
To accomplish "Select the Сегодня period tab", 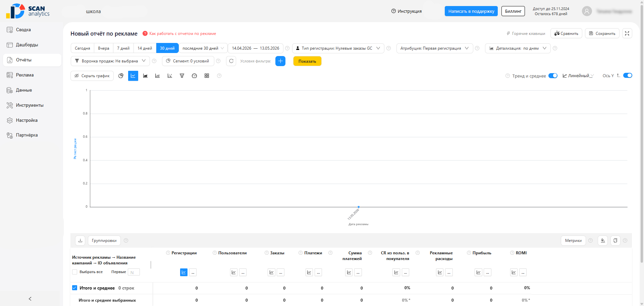I will (x=83, y=48).
